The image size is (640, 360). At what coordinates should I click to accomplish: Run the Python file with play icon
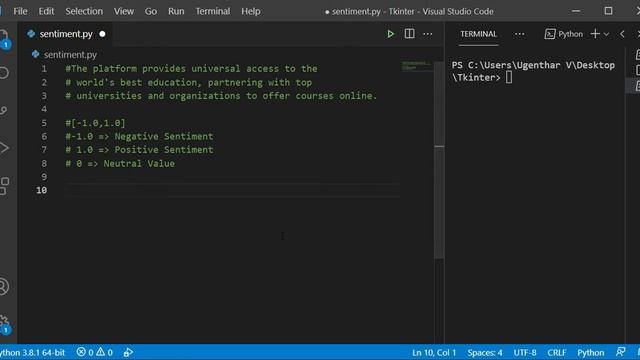click(390, 34)
